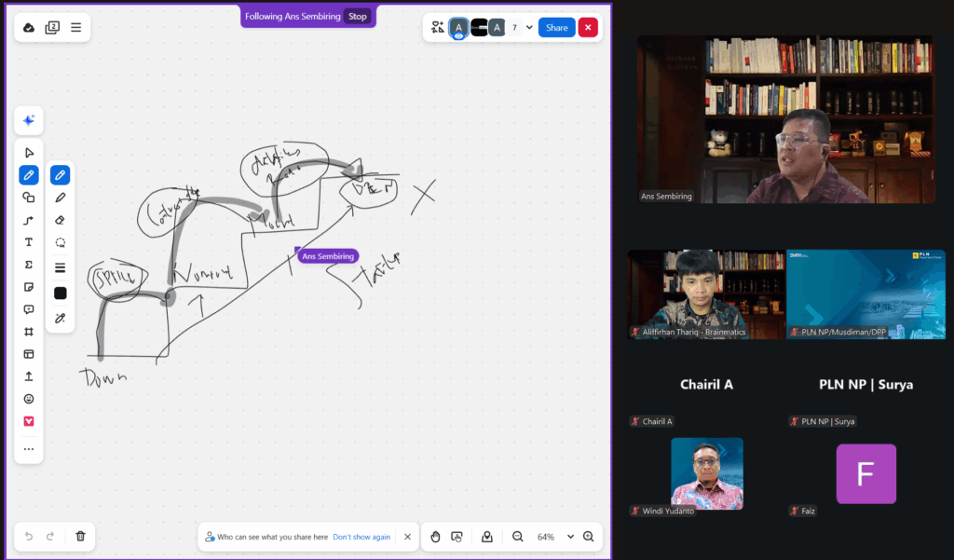Open the pages panel icon
Viewport: 954px width, 560px height.
point(52,28)
